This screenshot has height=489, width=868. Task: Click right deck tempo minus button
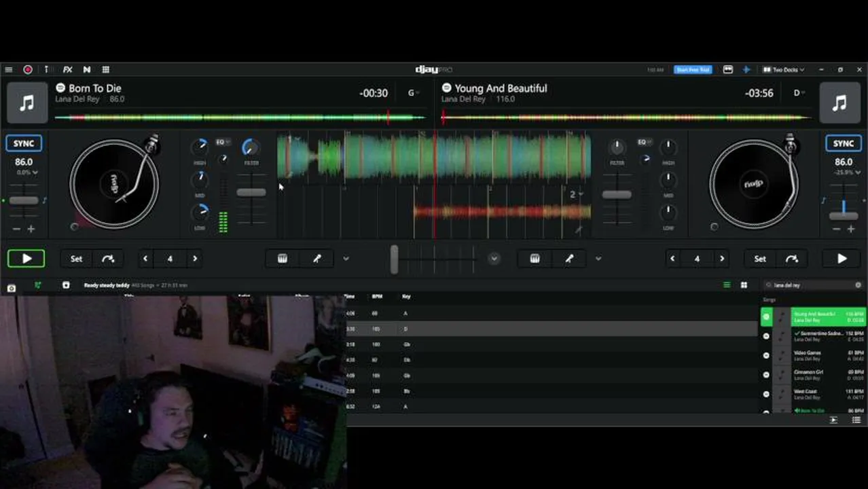[836, 230]
